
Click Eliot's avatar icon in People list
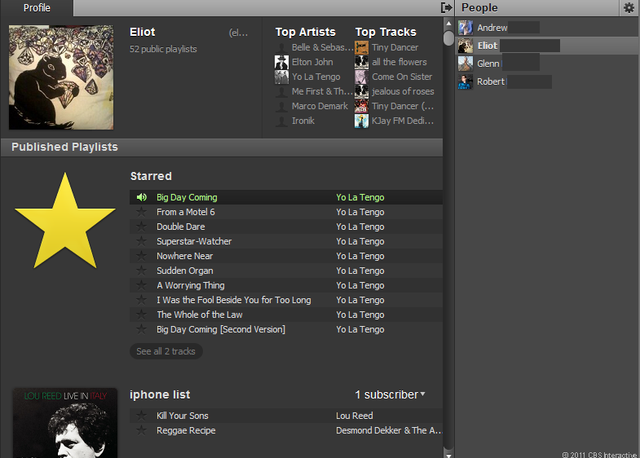pyautogui.click(x=465, y=46)
